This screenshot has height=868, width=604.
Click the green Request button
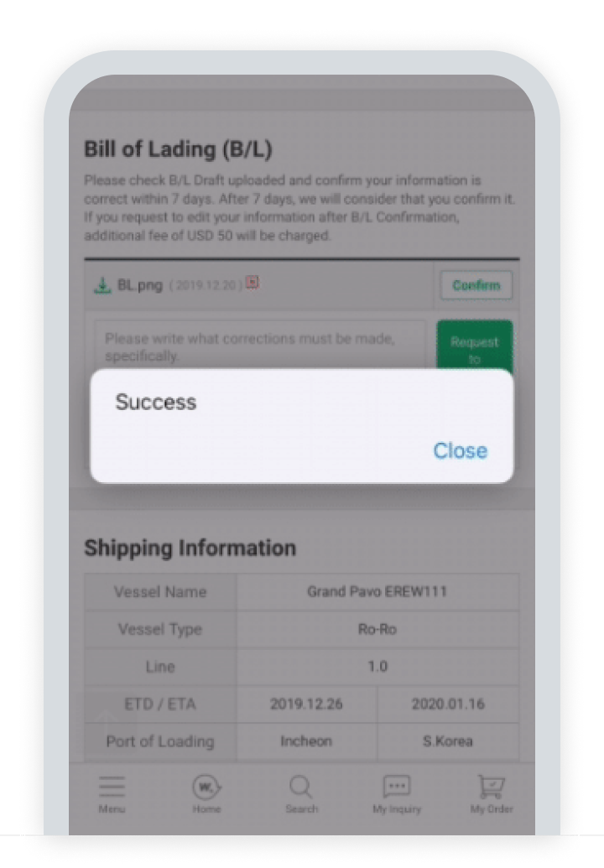(474, 346)
